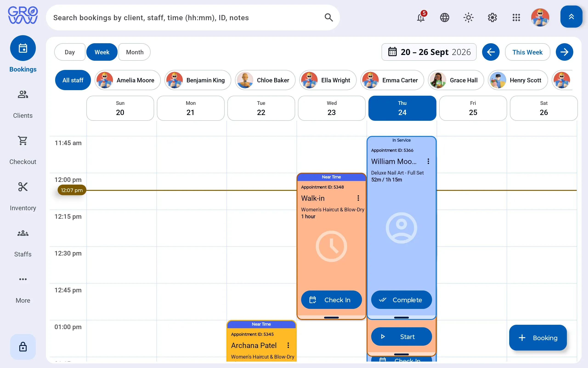This screenshot has height=368, width=588.
Task: Switch to Week view
Action: (x=102, y=52)
